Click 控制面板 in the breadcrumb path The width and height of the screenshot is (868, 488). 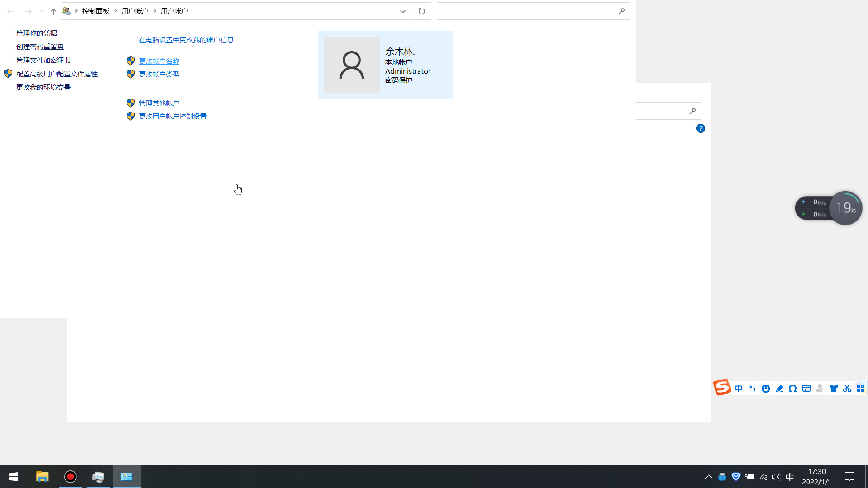pos(95,11)
